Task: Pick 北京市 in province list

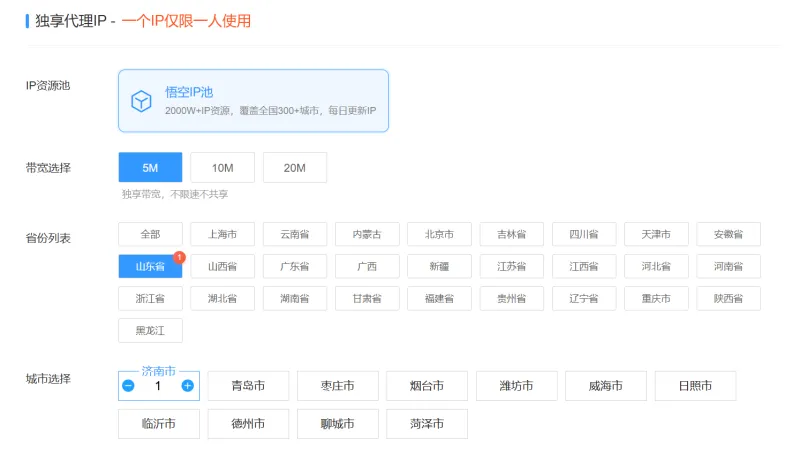Action: [x=439, y=234]
